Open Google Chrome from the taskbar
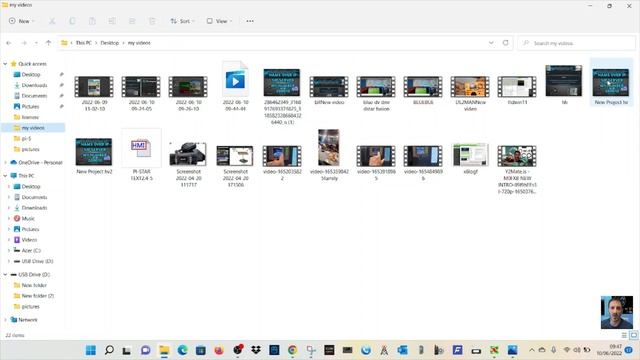640x360 pixels. (x=292, y=350)
